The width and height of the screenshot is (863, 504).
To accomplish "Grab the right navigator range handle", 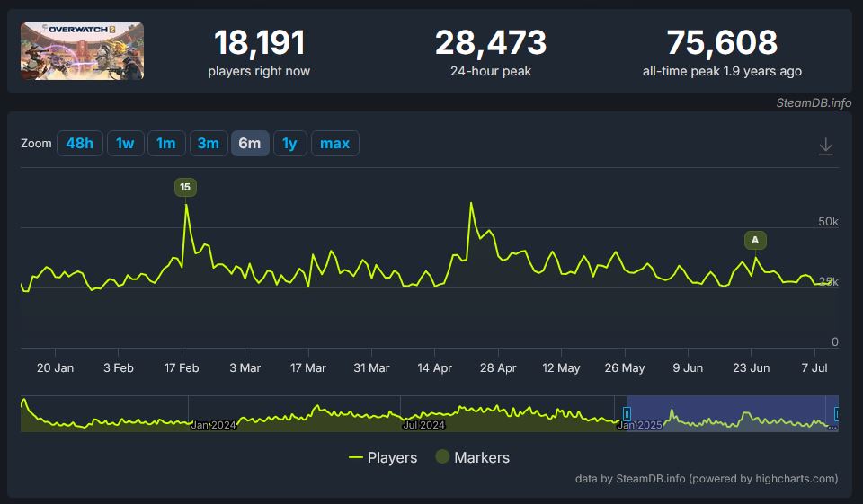I will pos(837,414).
